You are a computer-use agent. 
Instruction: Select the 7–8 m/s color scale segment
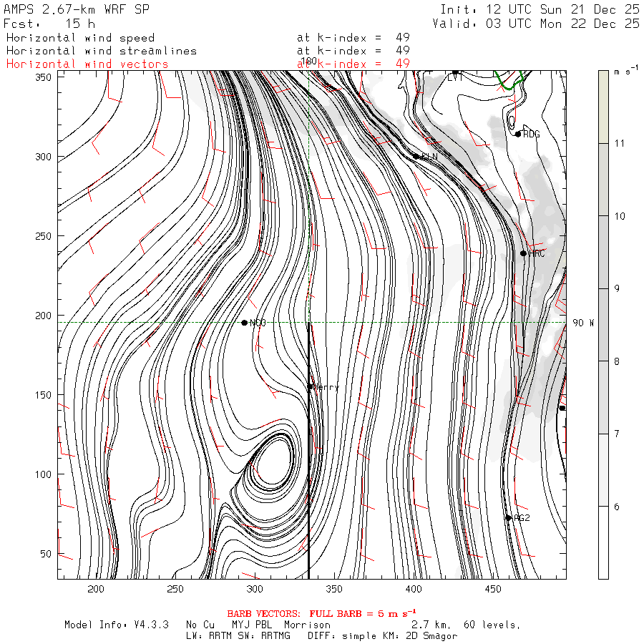tap(603, 397)
